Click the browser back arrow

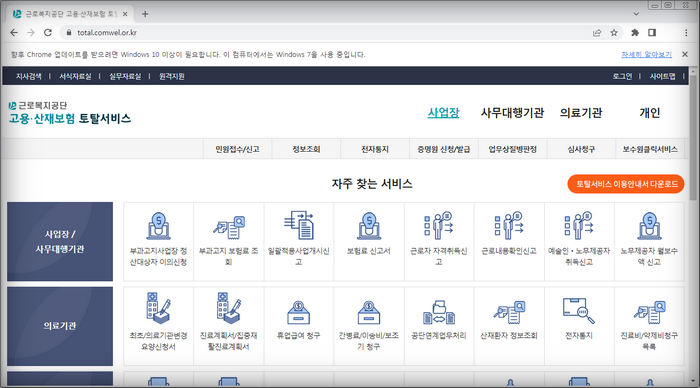[14, 33]
